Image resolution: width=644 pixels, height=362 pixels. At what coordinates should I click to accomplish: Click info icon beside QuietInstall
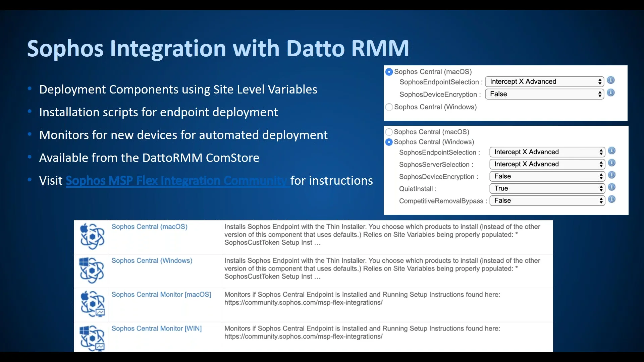[612, 187]
